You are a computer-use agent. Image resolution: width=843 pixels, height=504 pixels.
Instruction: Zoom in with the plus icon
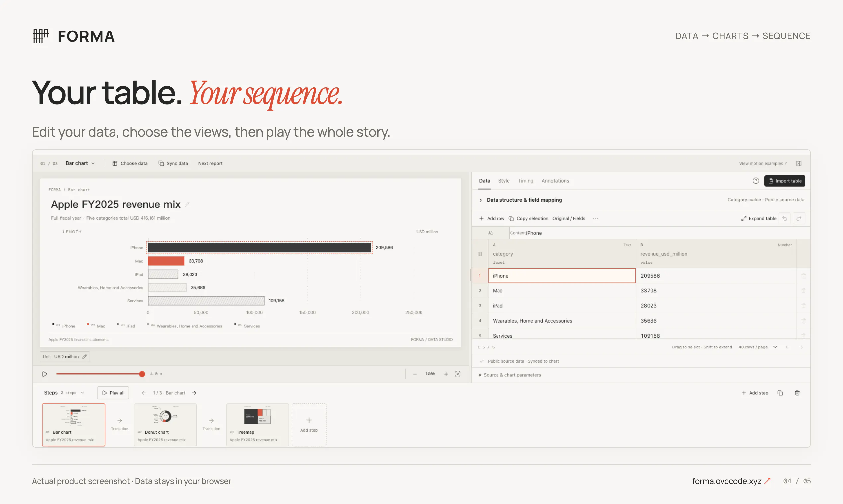446,374
